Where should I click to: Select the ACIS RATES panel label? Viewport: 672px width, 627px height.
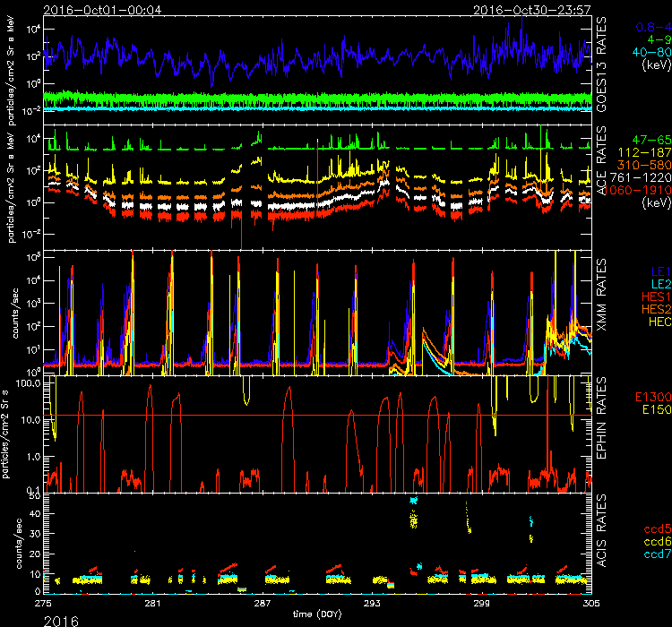[601, 530]
